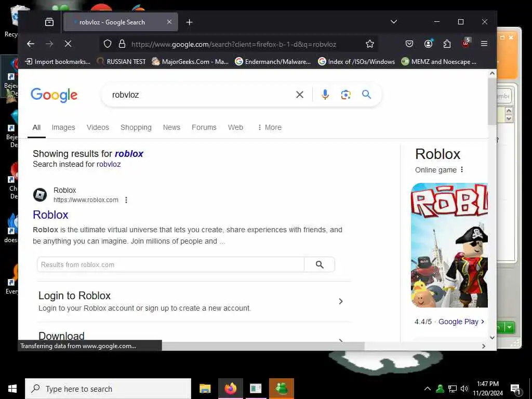Close the robvloz Google Search tab
Screen dimensions: 532x399
[x=169, y=22]
